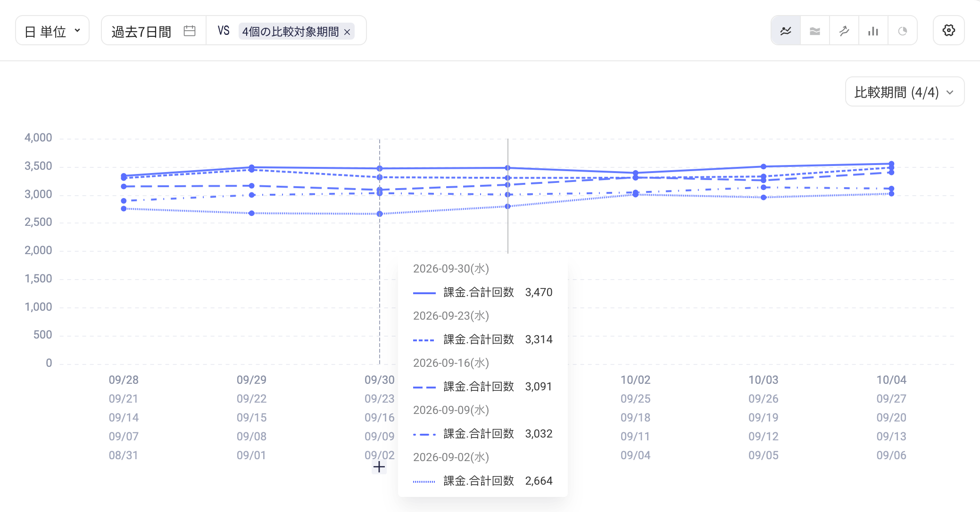This screenshot has height=512, width=980.
Task: Click the tooltip date 2026-09-23(水)
Action: click(451, 316)
